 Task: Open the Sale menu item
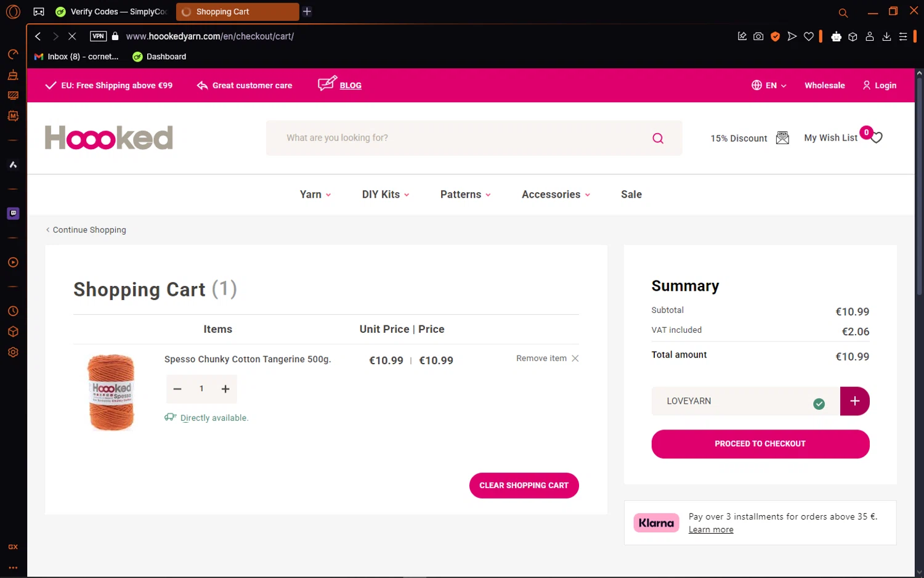(631, 195)
